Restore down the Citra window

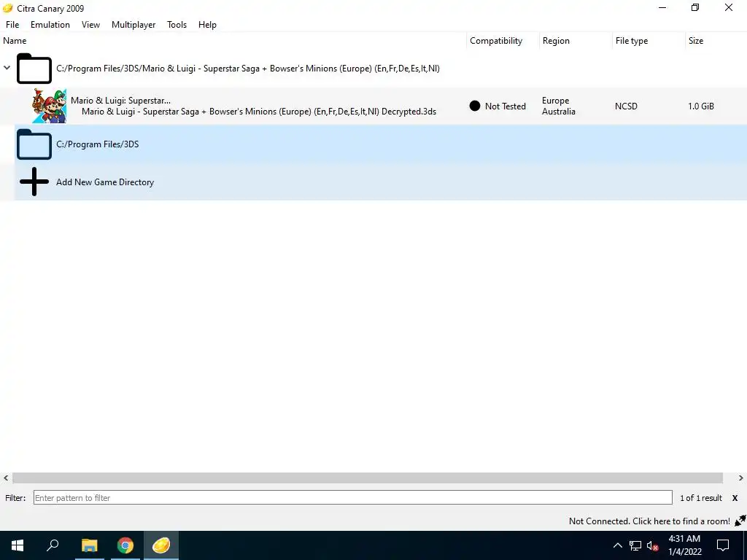pyautogui.click(x=695, y=7)
